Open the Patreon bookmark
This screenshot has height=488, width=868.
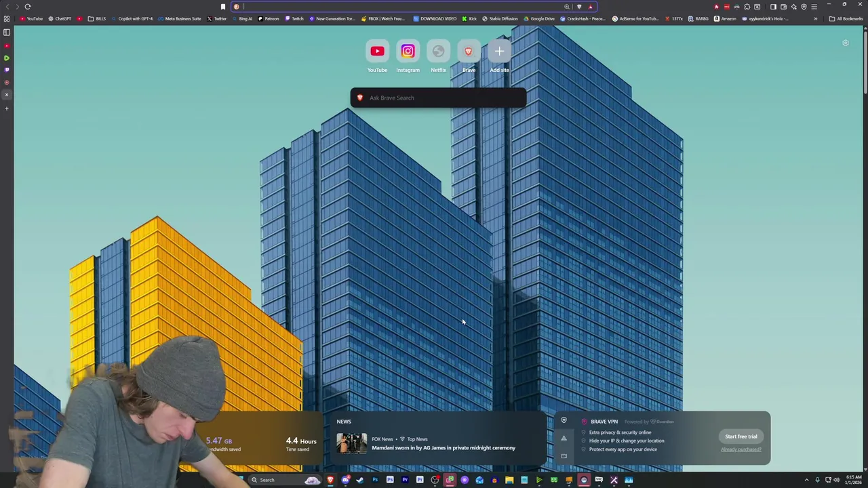click(269, 19)
